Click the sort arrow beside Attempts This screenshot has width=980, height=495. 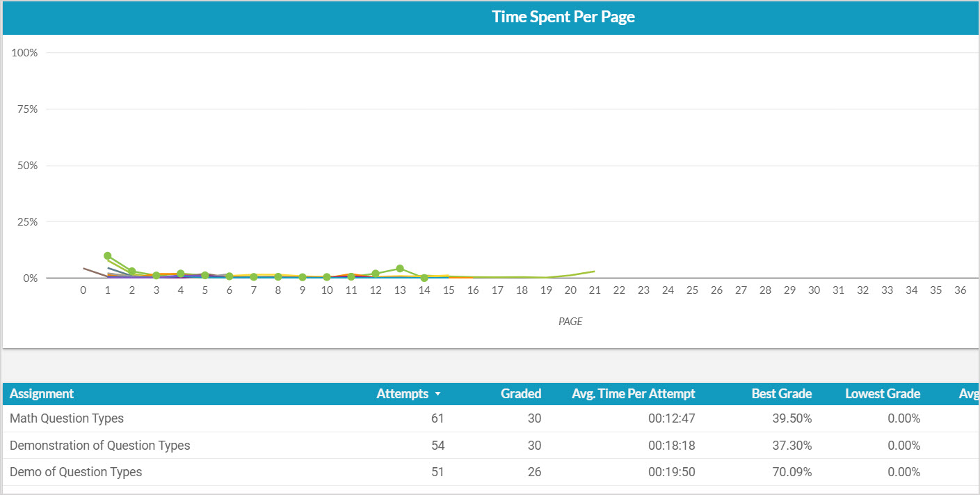click(437, 394)
